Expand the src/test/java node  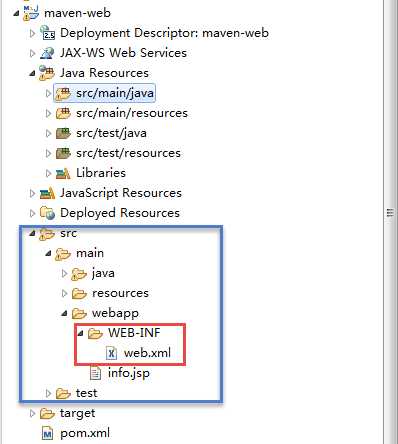(x=48, y=133)
